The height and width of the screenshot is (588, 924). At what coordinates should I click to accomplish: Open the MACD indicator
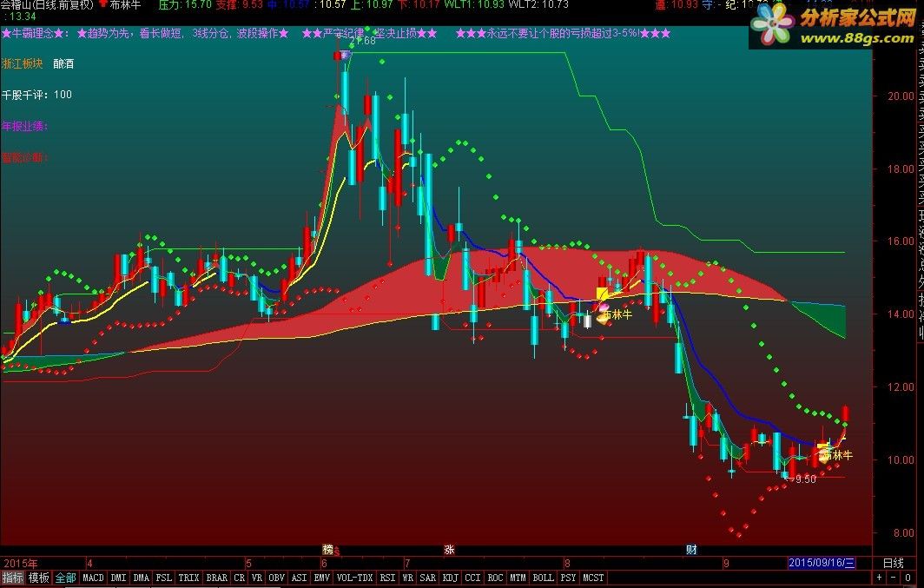93,578
